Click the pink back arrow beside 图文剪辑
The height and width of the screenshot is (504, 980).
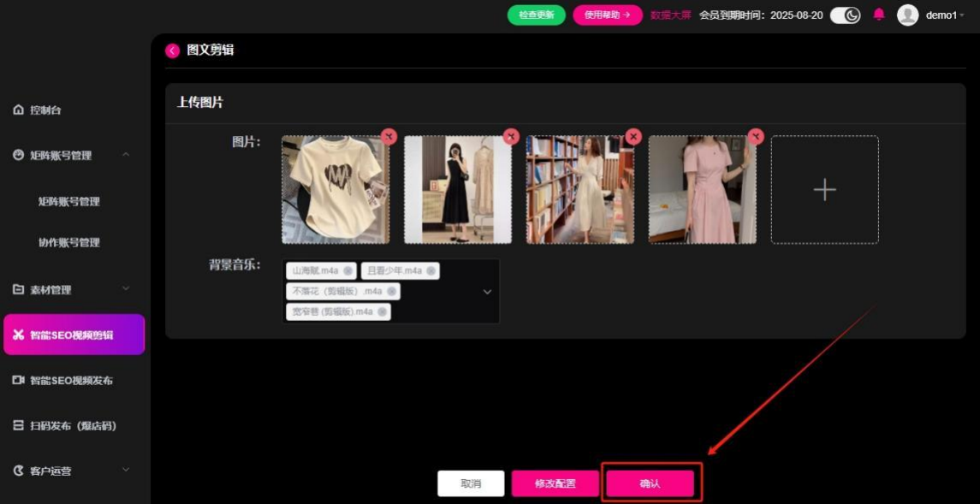(172, 50)
